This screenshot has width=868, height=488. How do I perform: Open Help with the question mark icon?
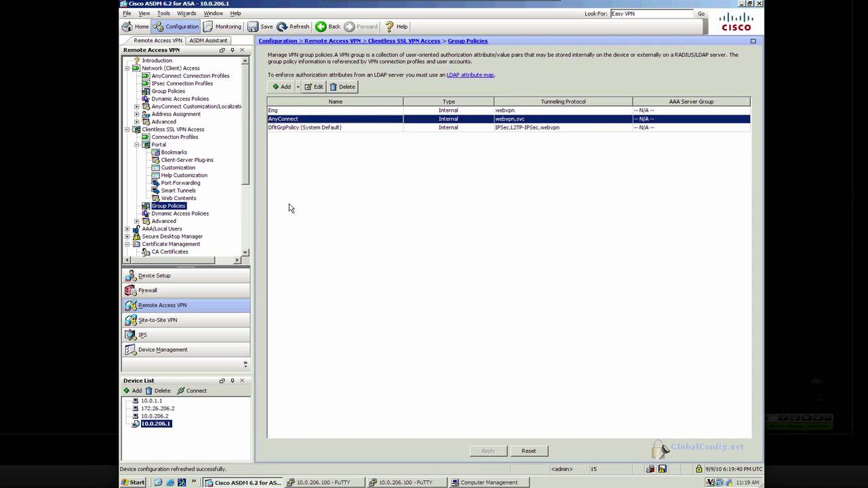click(397, 26)
